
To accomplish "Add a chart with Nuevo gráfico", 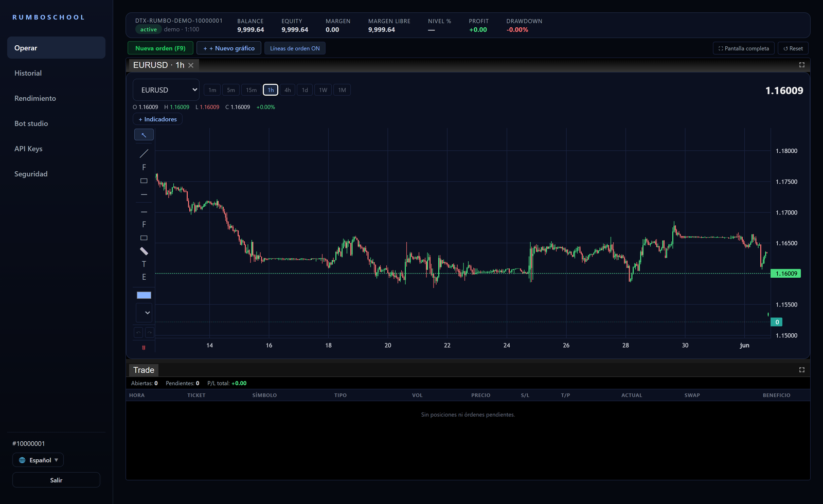I will click(x=229, y=48).
